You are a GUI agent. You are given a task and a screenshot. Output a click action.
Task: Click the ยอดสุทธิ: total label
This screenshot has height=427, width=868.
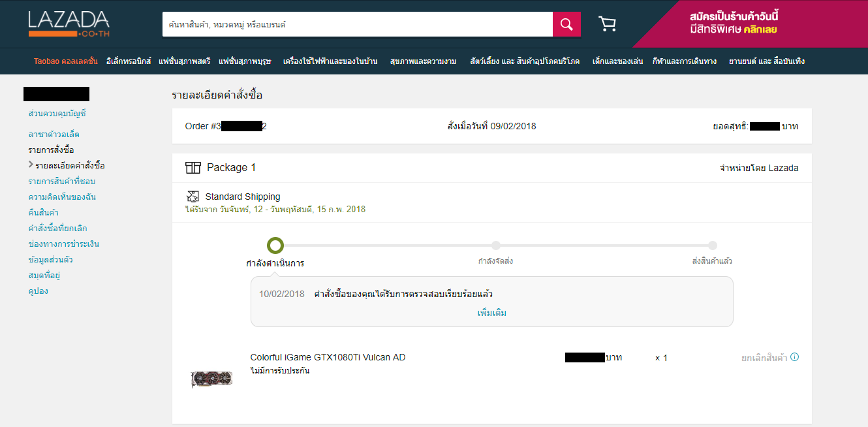click(730, 126)
